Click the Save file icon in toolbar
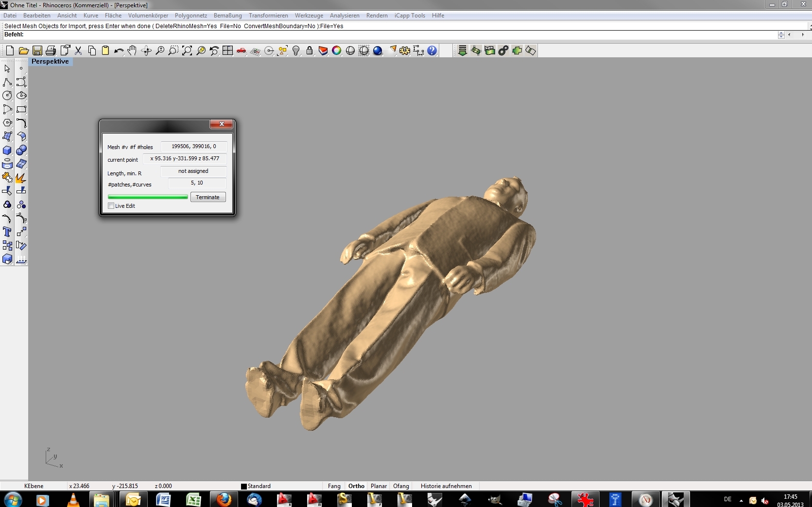This screenshot has height=507, width=812. 37,51
